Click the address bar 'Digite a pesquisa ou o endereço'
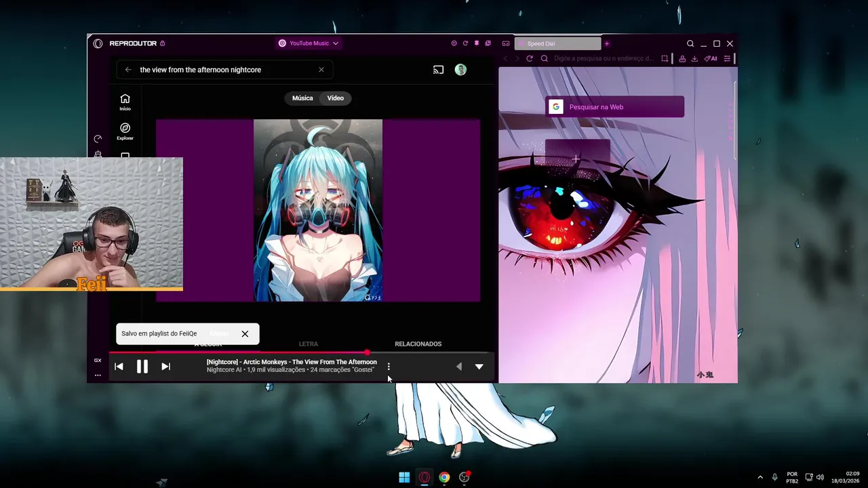868x488 pixels. [604, 59]
